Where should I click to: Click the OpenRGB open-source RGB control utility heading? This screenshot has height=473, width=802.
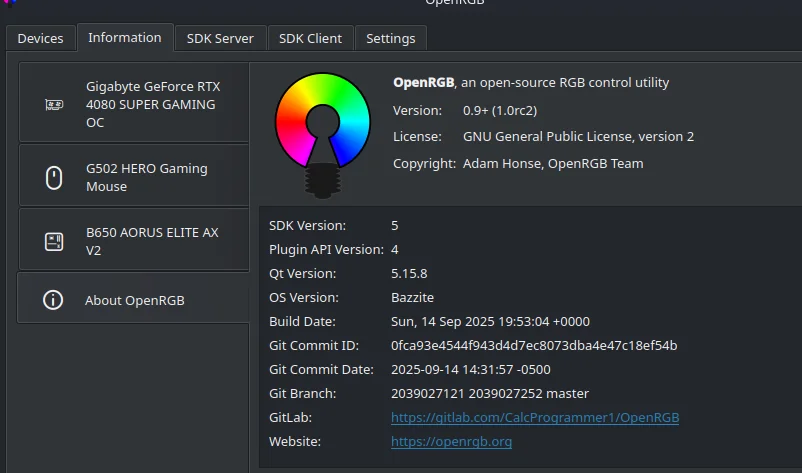[531, 82]
